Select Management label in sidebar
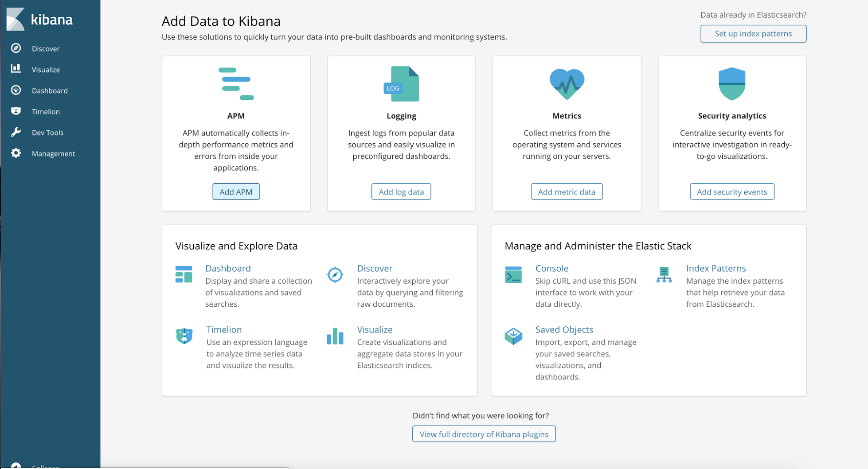The image size is (868, 469). [x=53, y=153]
